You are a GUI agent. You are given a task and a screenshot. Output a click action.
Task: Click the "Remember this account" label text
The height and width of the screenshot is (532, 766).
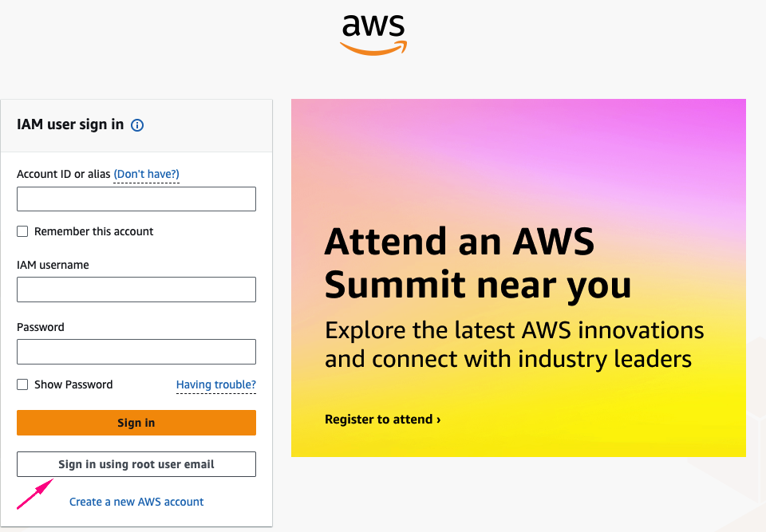click(94, 231)
